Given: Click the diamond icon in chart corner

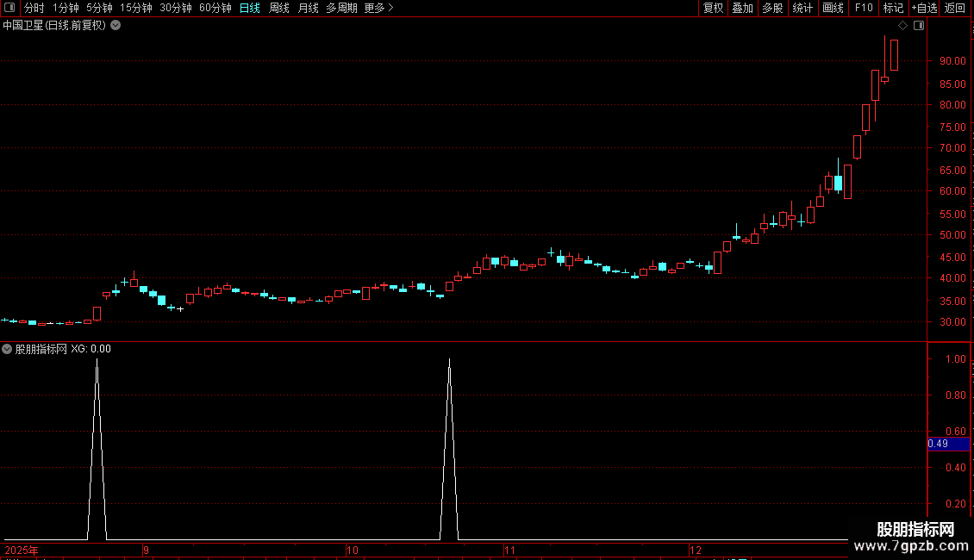Looking at the screenshot, I should coord(903,26).
